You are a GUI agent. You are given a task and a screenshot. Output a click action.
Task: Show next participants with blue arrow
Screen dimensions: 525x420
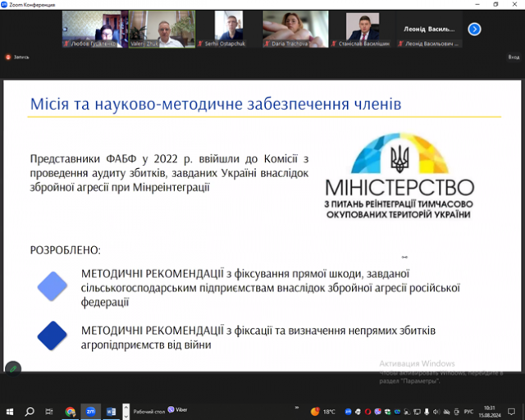[474, 30]
